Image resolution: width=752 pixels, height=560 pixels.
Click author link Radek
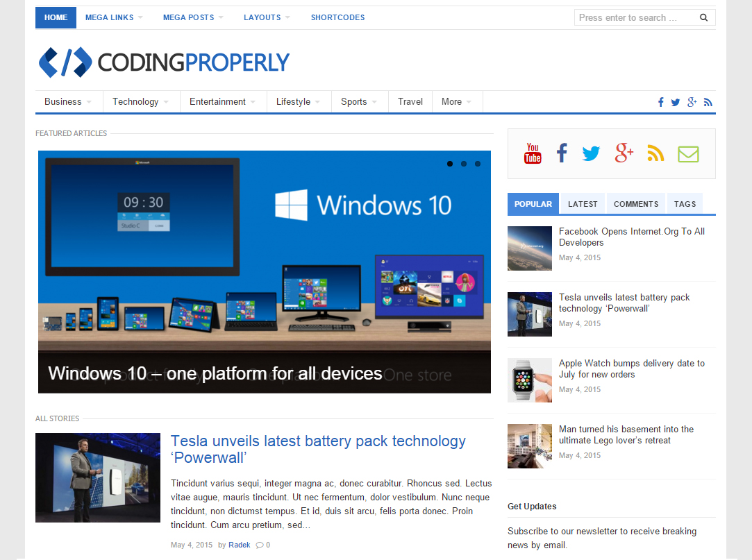pos(240,545)
